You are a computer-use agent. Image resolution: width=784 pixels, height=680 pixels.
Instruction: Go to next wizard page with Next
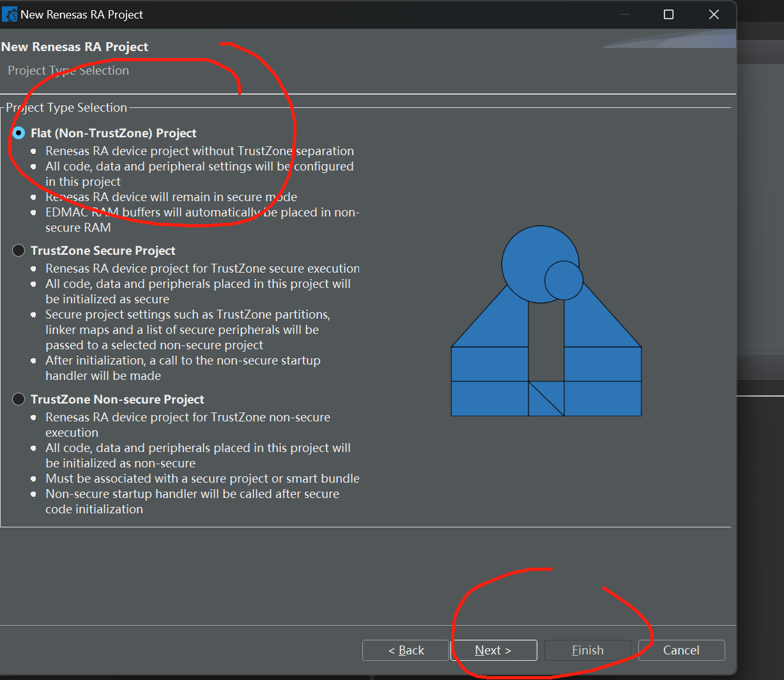tap(493, 650)
